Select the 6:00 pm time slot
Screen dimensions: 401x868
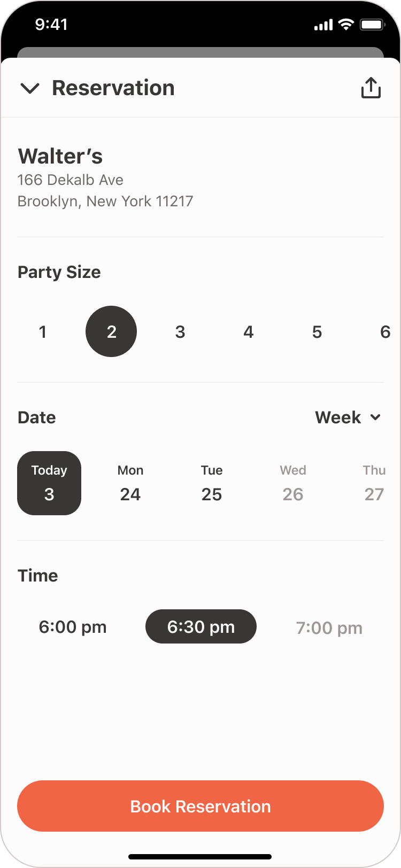pyautogui.click(x=73, y=626)
